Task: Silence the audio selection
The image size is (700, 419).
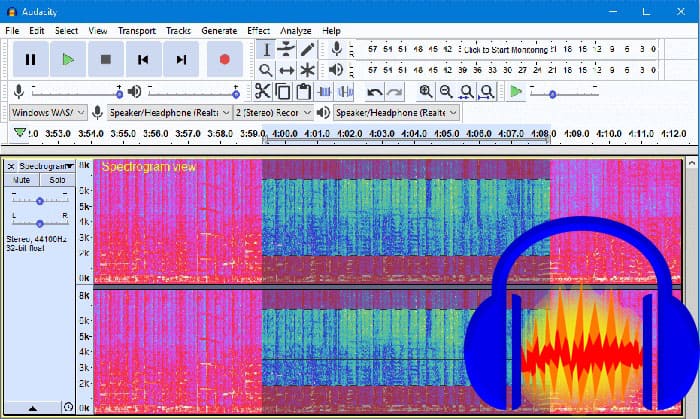Action: (x=345, y=91)
